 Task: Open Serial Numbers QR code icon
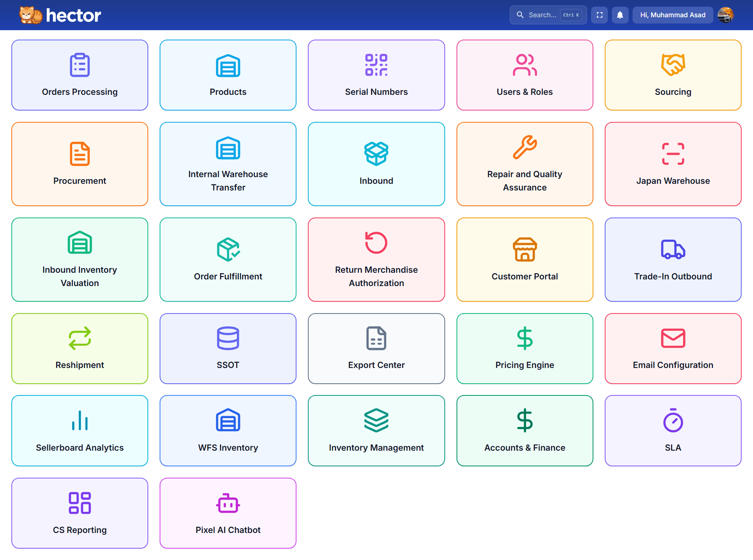pos(376,65)
